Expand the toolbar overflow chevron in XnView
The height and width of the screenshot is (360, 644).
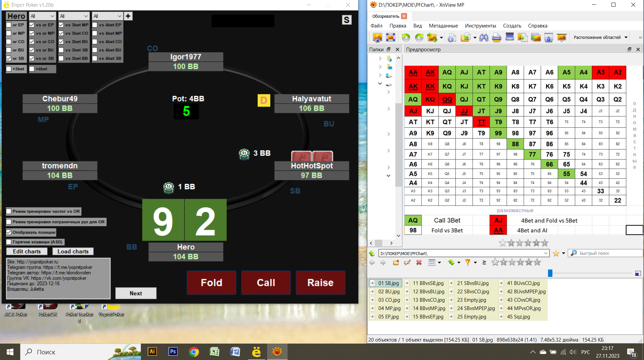640,38
